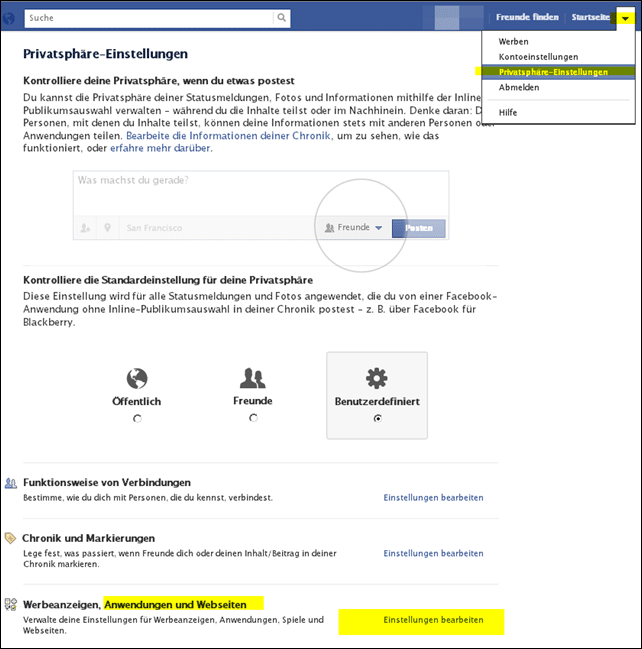
Task: Click the Freunde people icon
Action: click(252, 377)
